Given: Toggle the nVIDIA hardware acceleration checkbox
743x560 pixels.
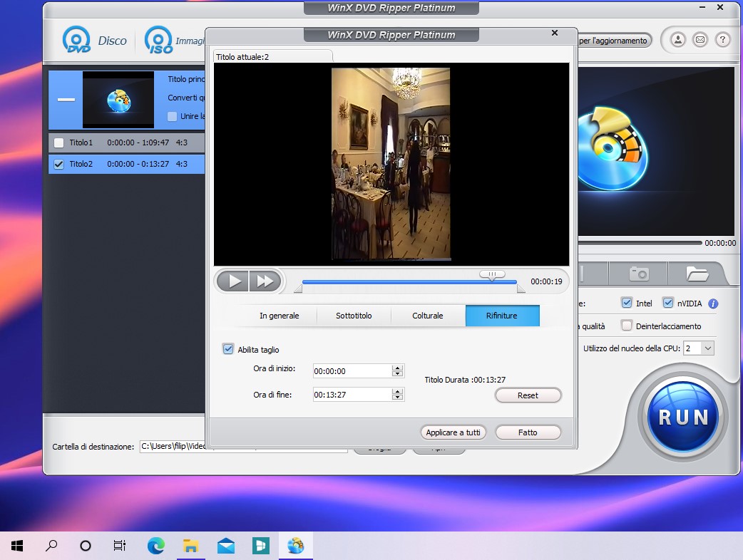Looking at the screenshot, I should tap(668, 303).
